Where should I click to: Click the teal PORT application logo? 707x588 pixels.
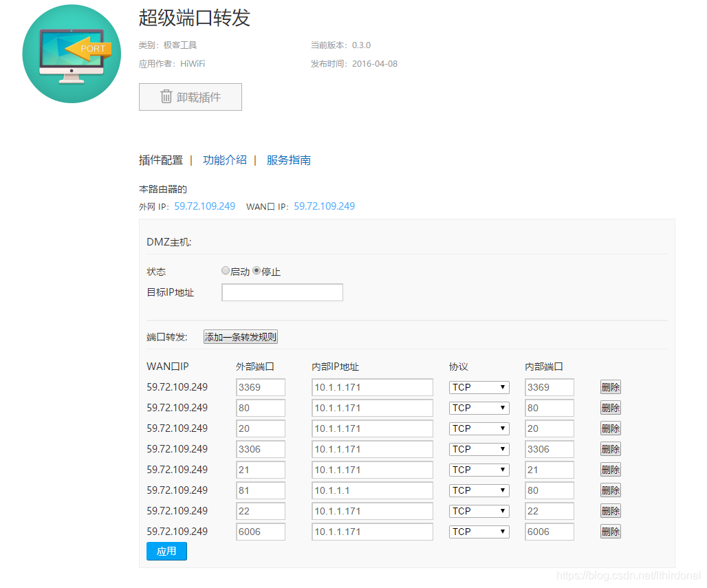coord(72,54)
